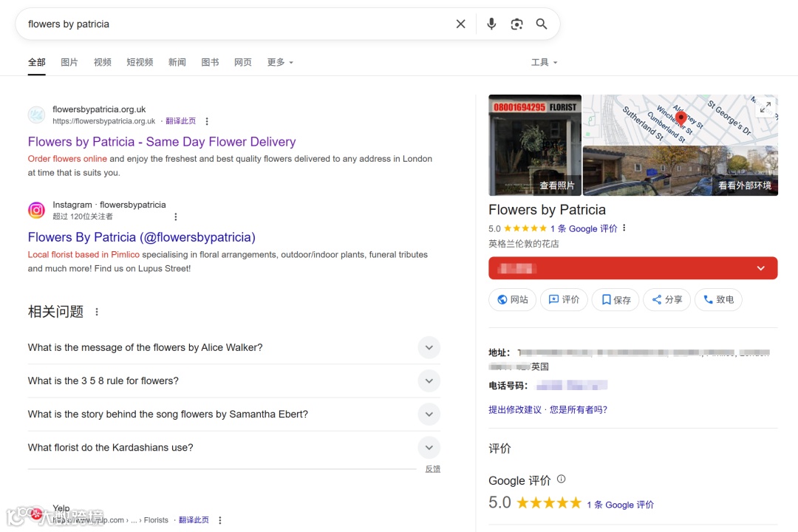Viewport: 798px width, 532px height.
Task: Expand 'What is the message of the flowers by Alice Walker?'
Action: (x=429, y=348)
